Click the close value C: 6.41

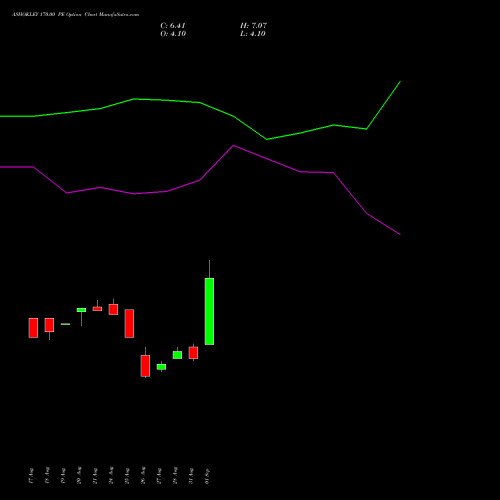point(173,26)
